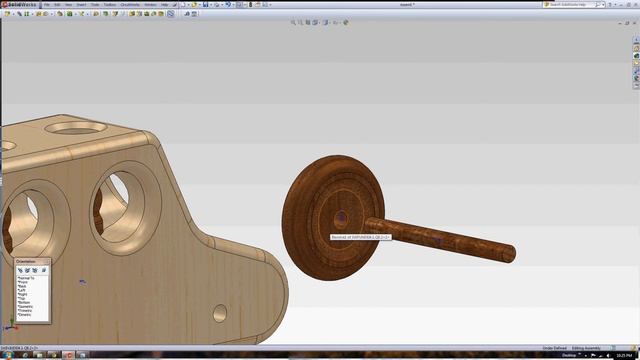Open the Windows Start button
640x360 pixels.
[7, 356]
